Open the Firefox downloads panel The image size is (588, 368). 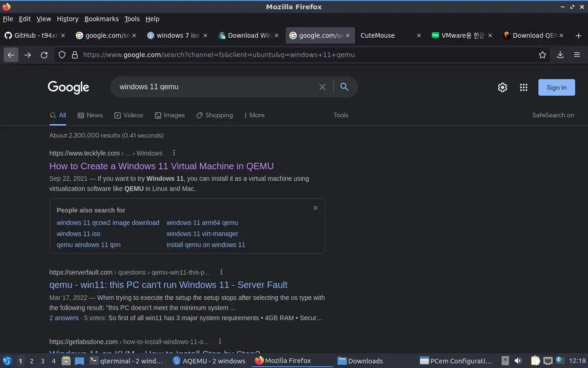click(x=560, y=55)
